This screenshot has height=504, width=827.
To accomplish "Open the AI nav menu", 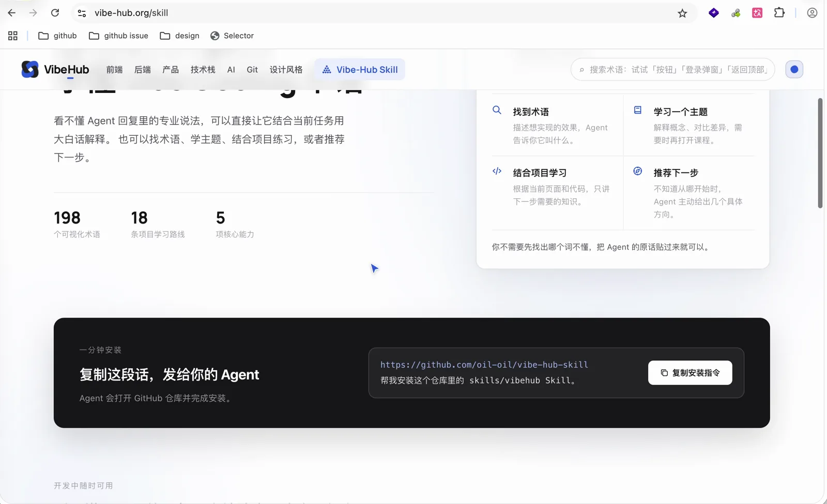I will coord(231,70).
